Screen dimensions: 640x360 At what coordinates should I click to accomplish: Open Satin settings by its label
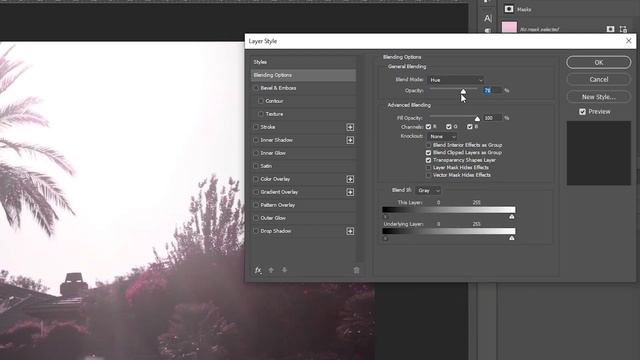266,166
